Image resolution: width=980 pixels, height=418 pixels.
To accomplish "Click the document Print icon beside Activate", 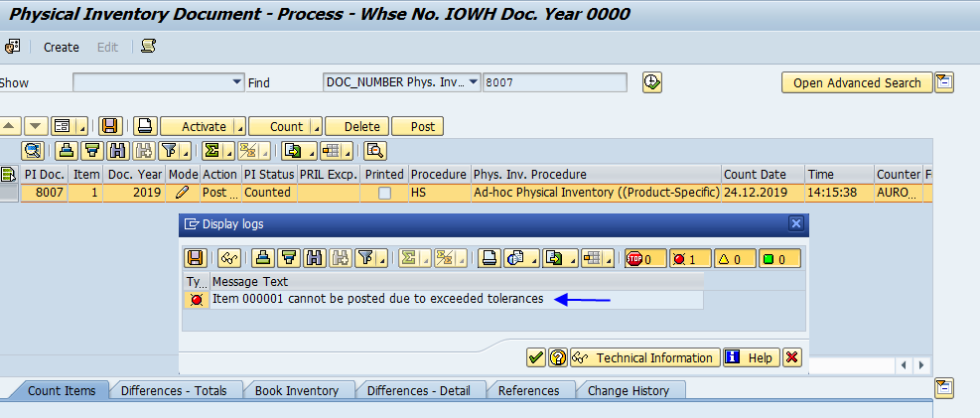I will point(145,126).
